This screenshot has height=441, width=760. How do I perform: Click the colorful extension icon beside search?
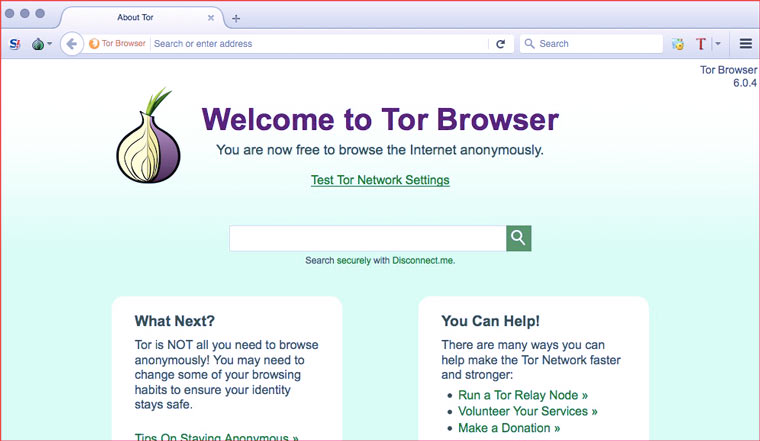[678, 44]
